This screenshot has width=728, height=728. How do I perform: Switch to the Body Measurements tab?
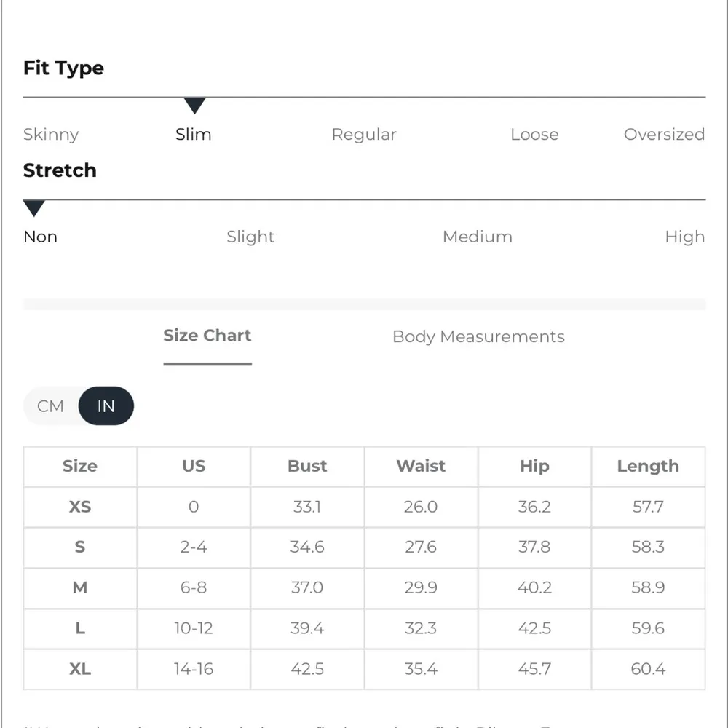pos(478,336)
